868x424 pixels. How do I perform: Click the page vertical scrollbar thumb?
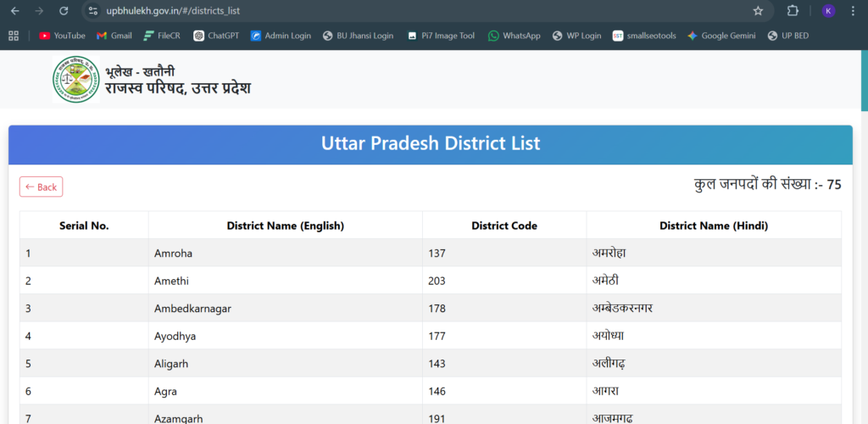(x=864, y=81)
